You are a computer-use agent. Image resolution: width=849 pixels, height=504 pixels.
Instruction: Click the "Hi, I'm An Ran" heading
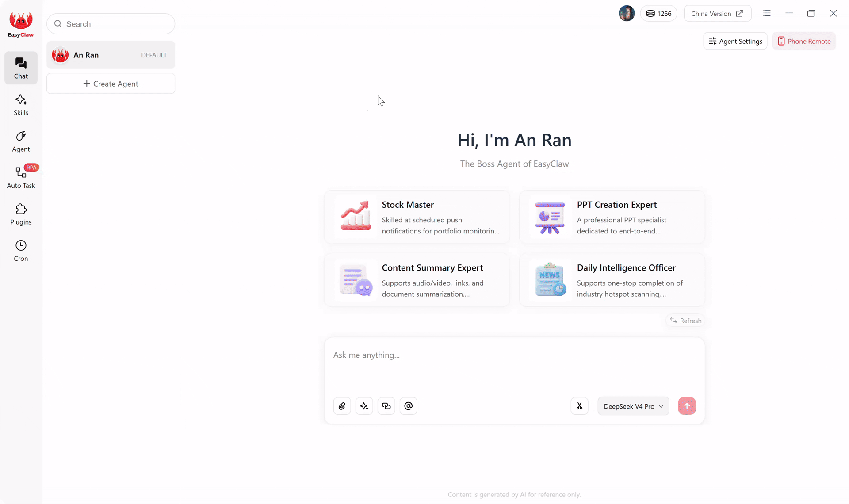click(514, 140)
